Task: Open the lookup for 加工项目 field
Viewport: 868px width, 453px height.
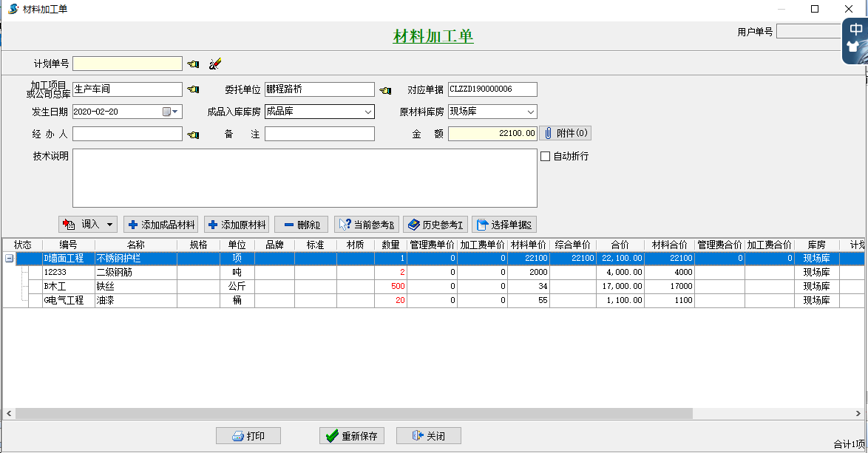Action: (x=193, y=89)
